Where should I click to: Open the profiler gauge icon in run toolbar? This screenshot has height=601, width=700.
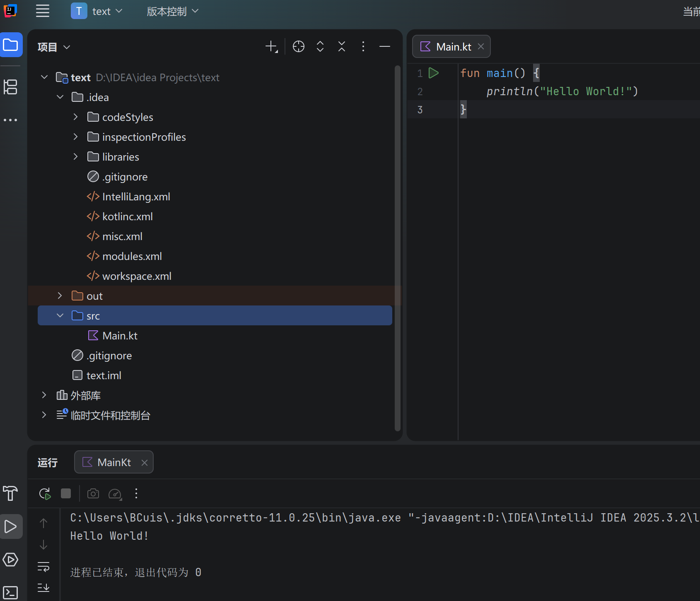(115, 493)
